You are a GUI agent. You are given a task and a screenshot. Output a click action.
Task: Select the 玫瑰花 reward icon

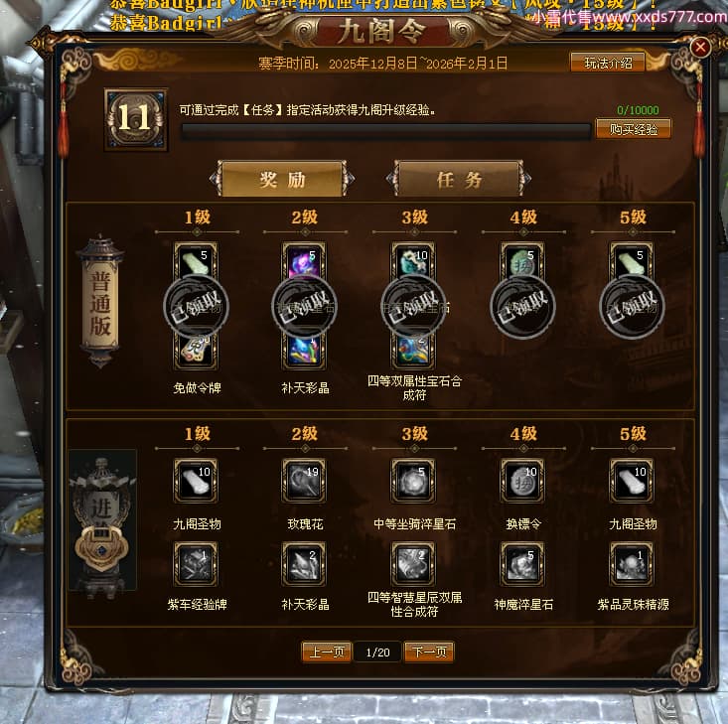(x=304, y=481)
